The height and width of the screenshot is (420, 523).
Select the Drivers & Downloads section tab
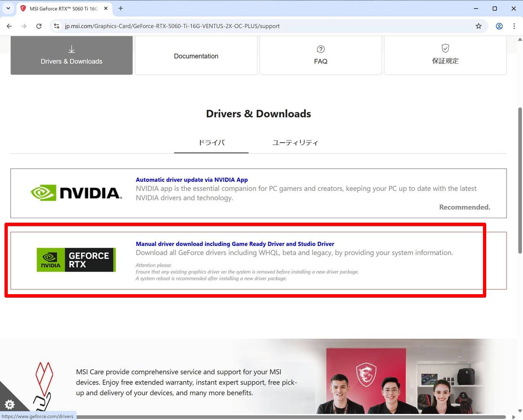72,55
